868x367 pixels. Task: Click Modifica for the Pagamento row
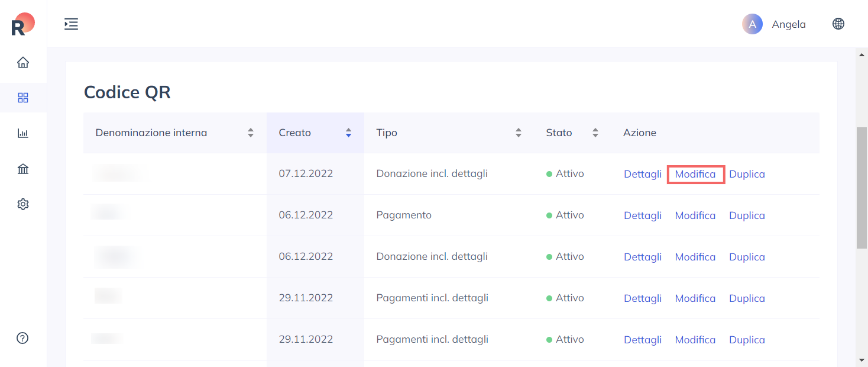coord(695,215)
